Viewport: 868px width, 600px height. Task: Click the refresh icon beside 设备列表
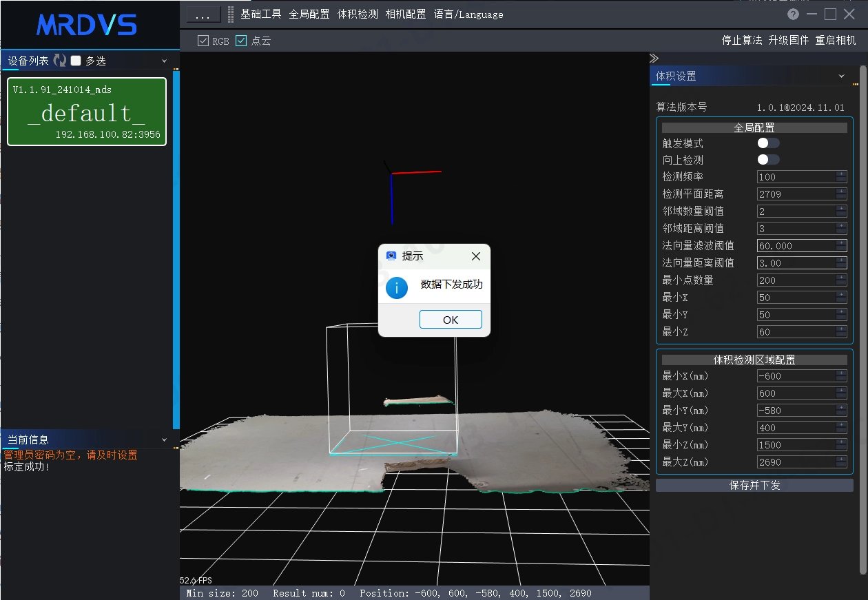coord(60,61)
